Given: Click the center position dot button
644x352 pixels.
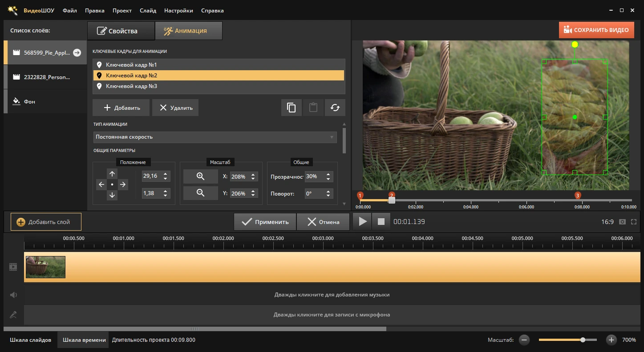Looking at the screenshot, I should (112, 184).
